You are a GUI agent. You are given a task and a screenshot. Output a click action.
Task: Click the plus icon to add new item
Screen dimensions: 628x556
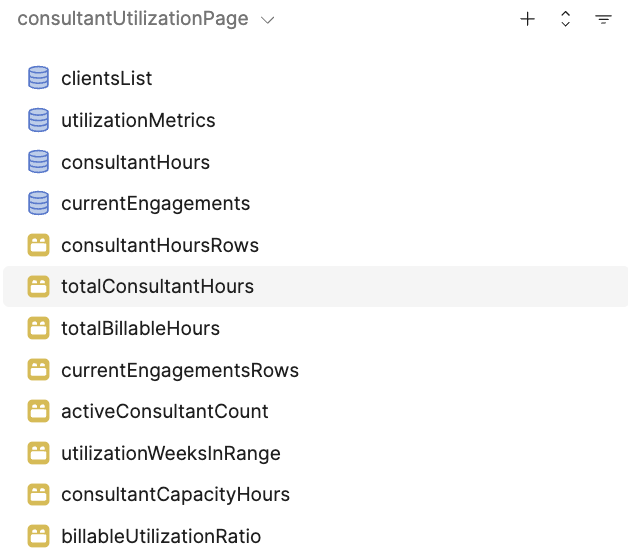(x=527, y=19)
